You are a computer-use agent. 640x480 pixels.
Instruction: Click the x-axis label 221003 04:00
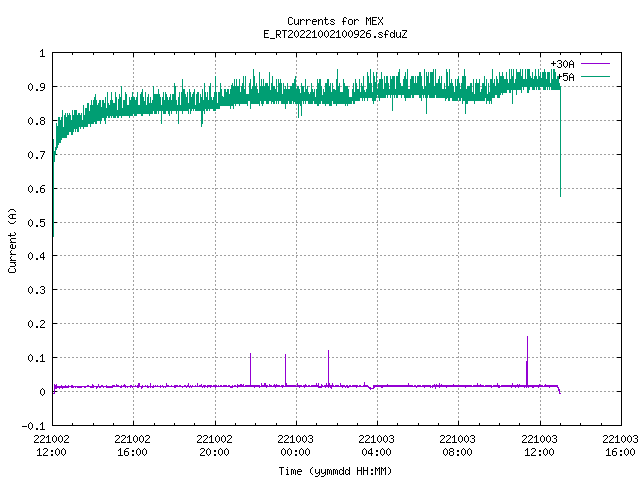pos(376,445)
